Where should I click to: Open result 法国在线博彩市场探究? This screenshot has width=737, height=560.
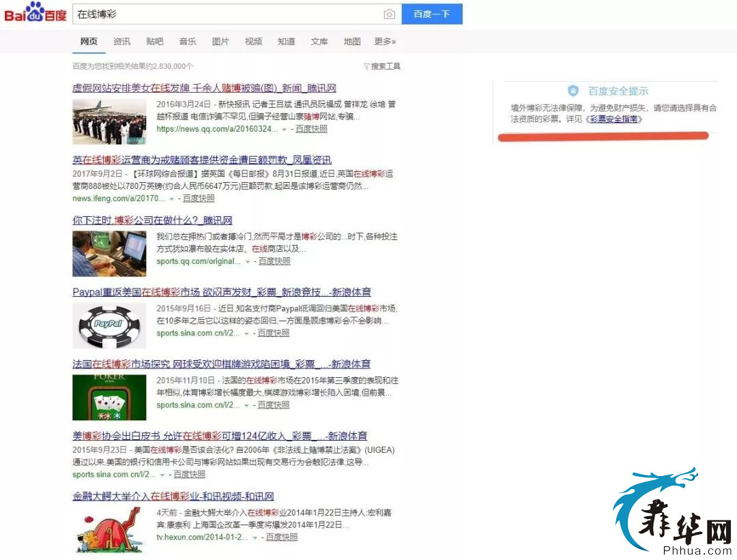tap(221, 364)
